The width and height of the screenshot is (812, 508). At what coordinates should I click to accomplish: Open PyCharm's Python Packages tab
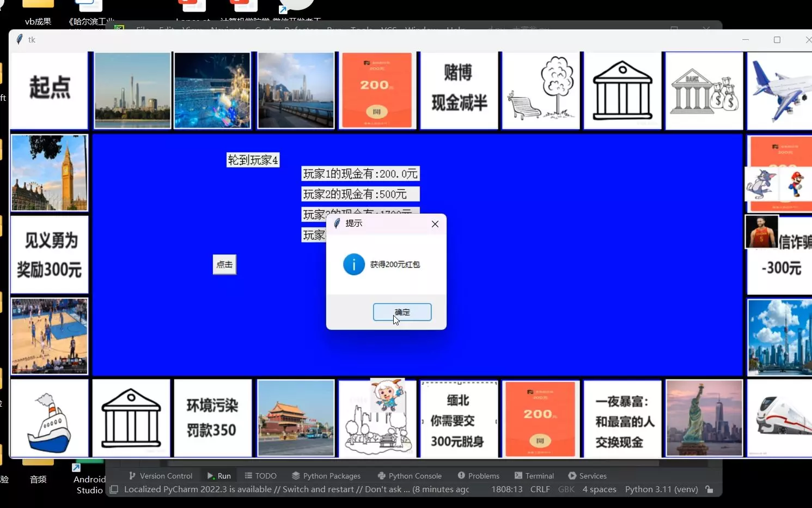(326, 476)
